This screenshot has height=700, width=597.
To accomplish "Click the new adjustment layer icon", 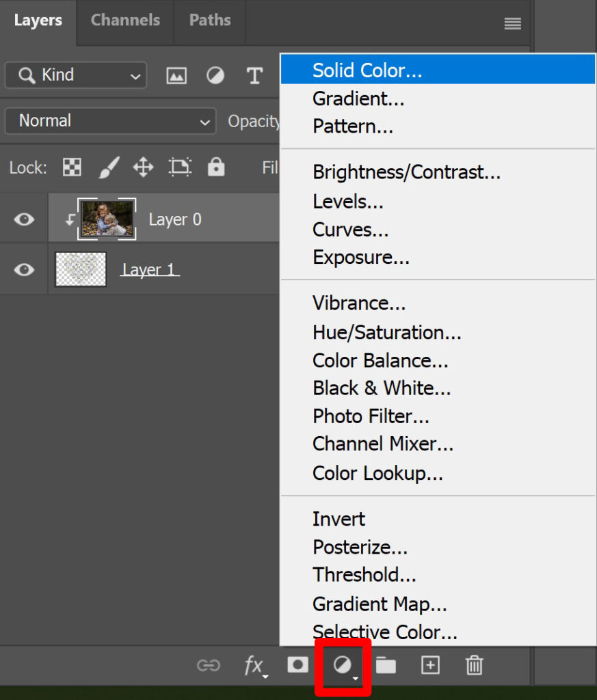I will click(x=343, y=666).
